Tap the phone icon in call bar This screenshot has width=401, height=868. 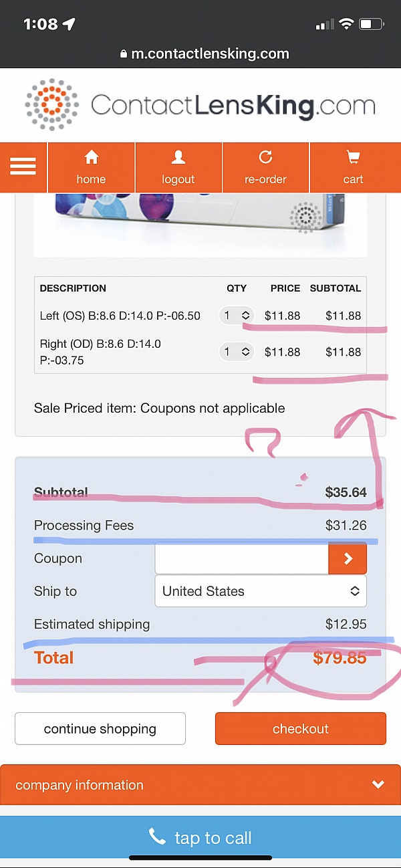click(157, 837)
